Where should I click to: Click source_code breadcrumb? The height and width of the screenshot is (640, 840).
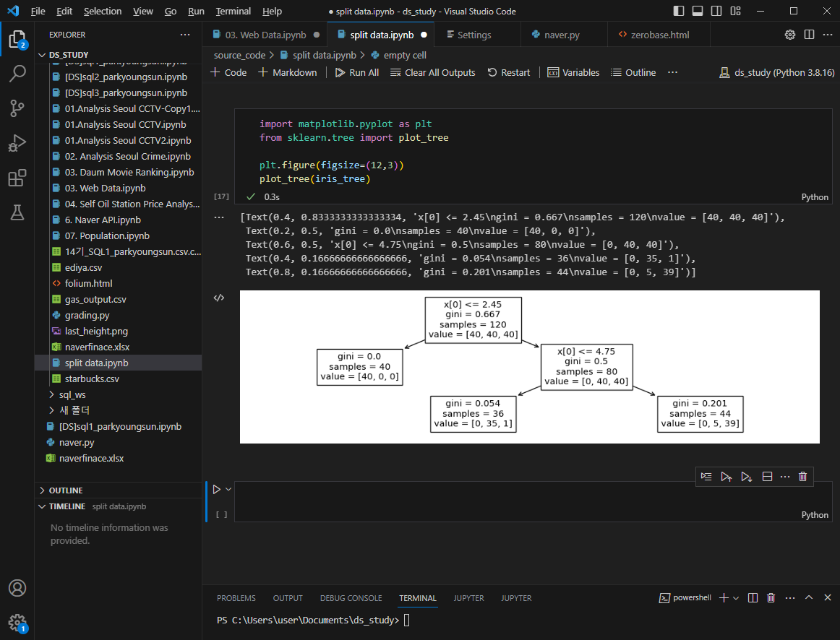239,55
